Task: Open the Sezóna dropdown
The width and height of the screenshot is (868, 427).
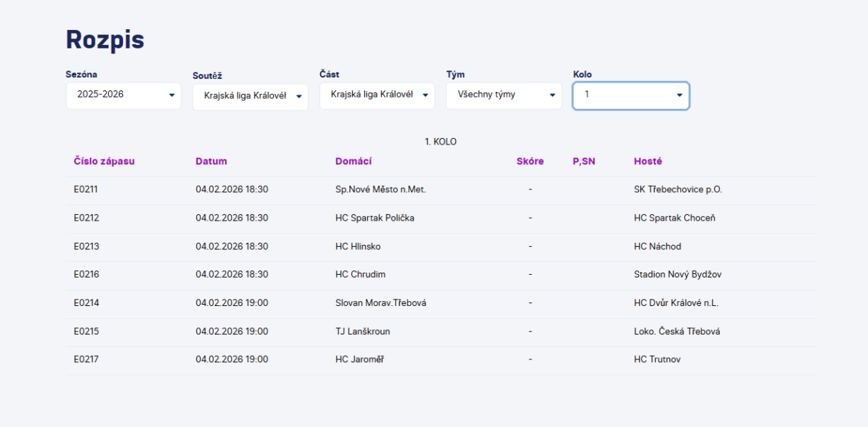Action: click(x=123, y=95)
